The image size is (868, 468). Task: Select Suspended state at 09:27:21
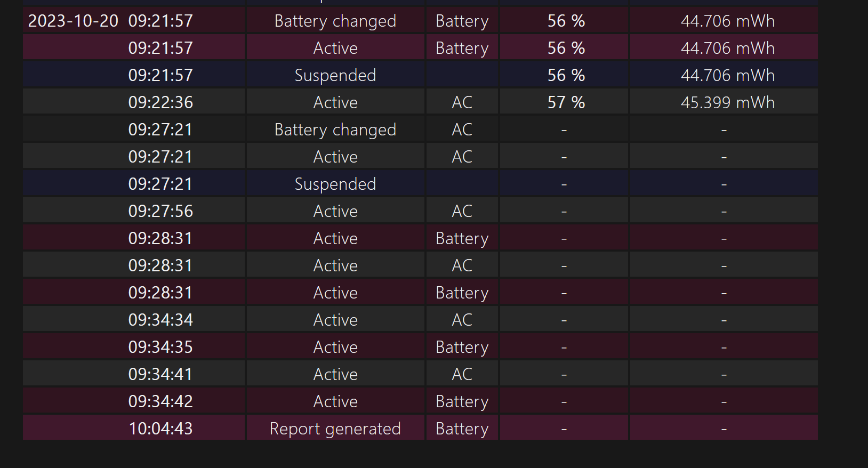335,184
